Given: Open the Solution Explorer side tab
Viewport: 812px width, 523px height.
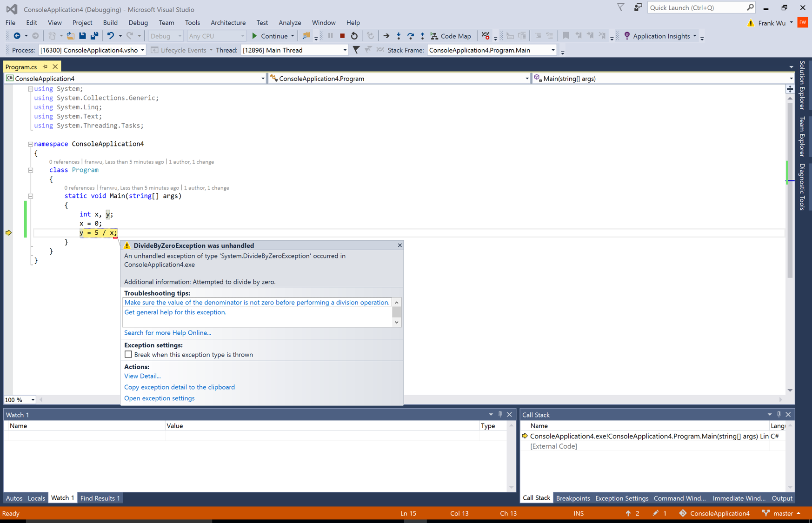Looking at the screenshot, I should [802, 85].
